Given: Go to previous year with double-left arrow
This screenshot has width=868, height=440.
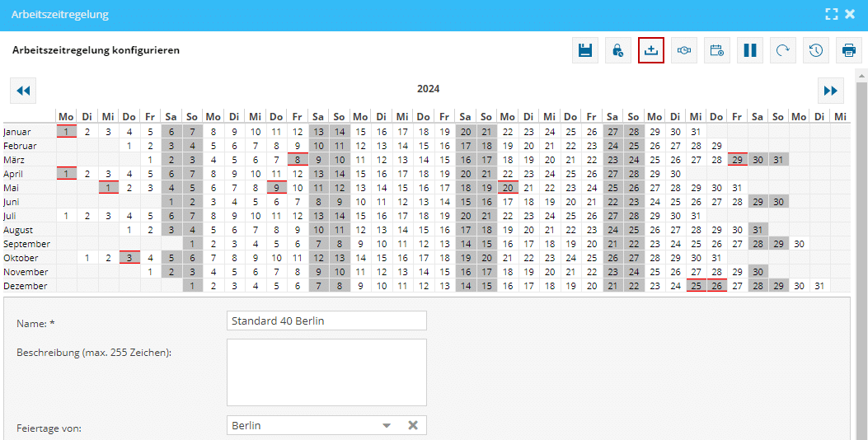Looking at the screenshot, I should tap(23, 91).
